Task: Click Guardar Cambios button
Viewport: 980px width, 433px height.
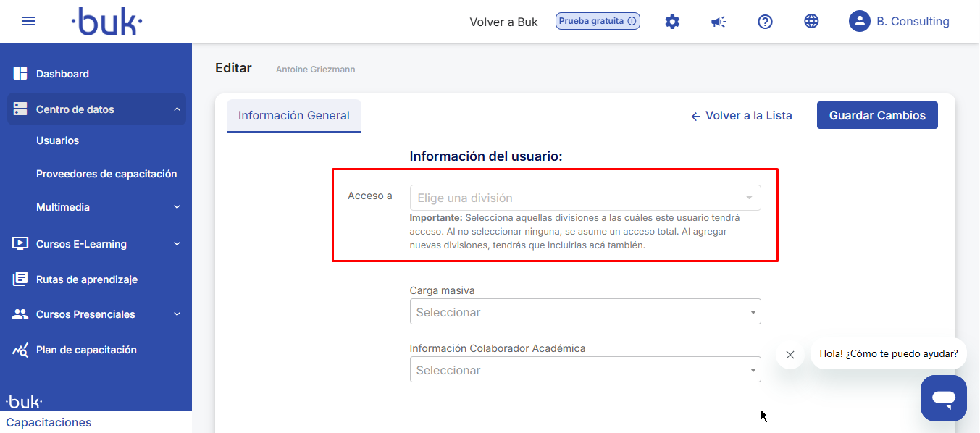Action: coord(877,116)
